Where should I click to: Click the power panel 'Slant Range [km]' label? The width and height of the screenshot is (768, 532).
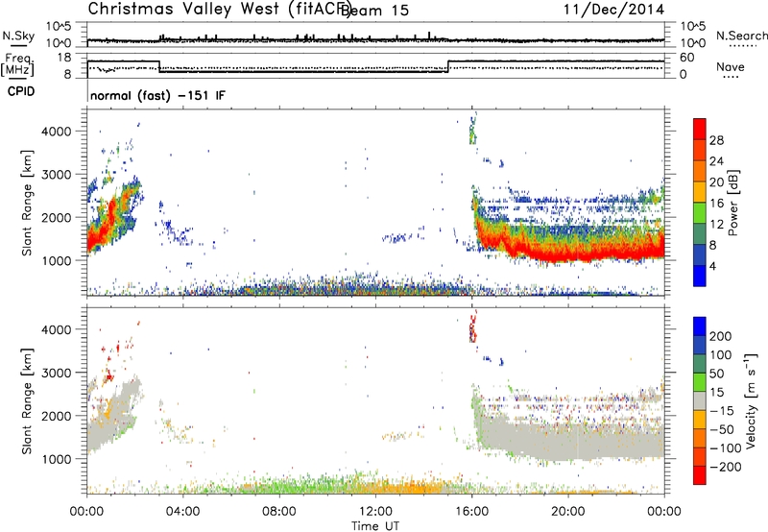click(x=27, y=203)
